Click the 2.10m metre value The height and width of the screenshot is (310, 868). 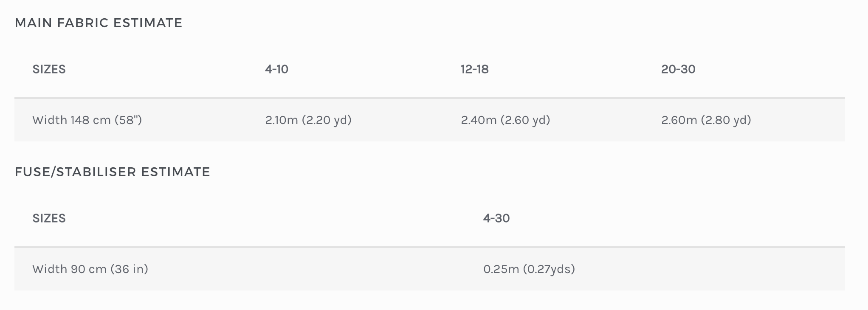[282, 120]
